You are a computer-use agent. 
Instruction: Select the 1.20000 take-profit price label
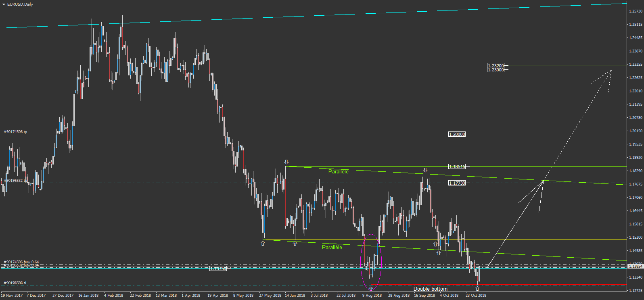(x=457, y=134)
